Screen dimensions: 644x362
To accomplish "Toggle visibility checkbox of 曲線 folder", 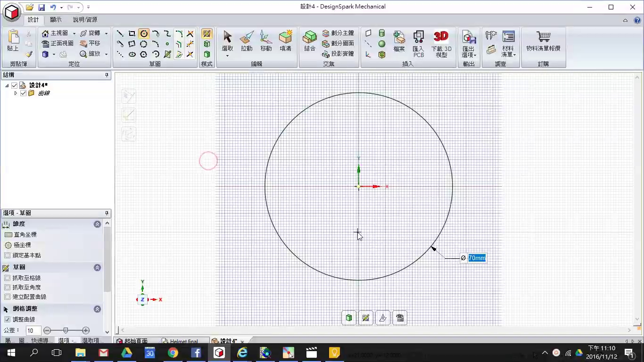I will point(23,93).
